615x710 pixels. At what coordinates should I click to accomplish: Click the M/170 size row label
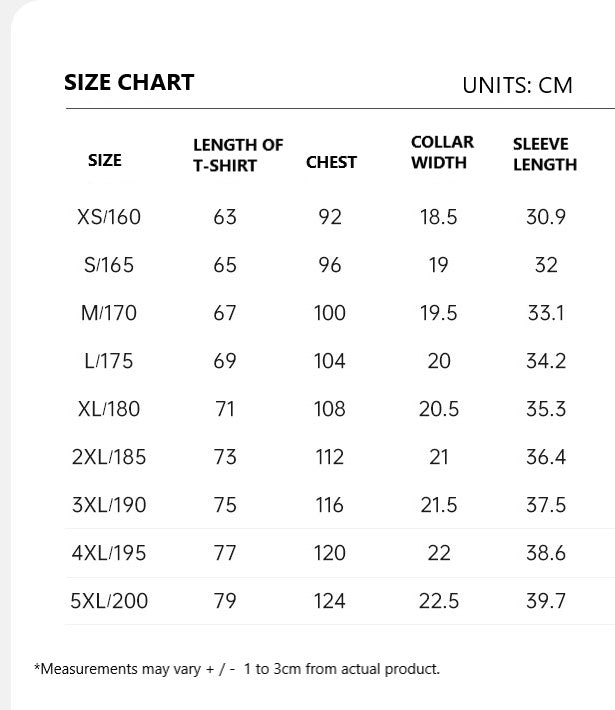click(x=109, y=313)
